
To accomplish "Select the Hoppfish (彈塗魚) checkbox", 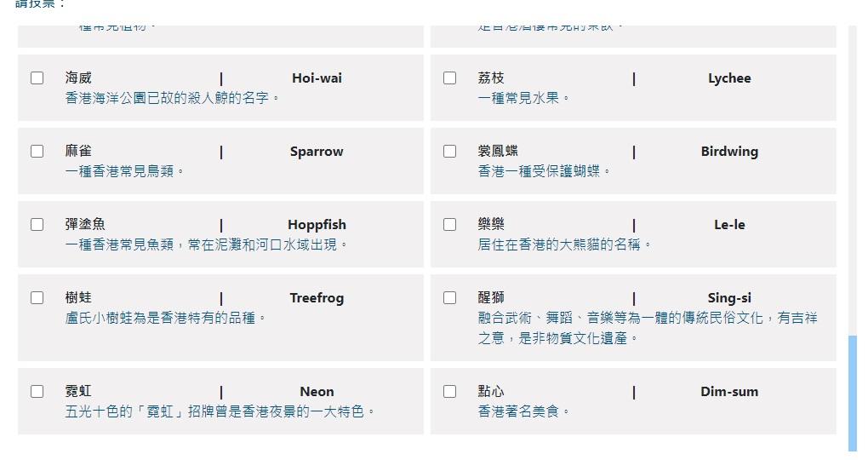I will 37,225.
